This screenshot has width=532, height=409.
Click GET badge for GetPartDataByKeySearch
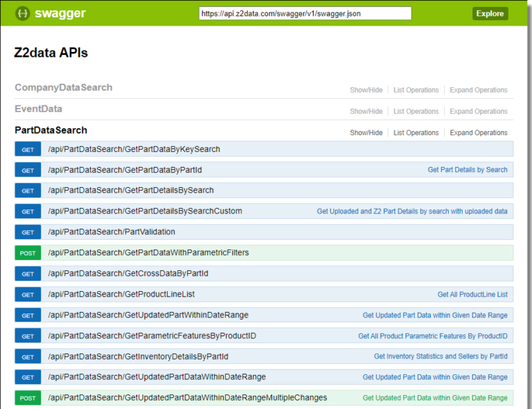tap(28, 150)
